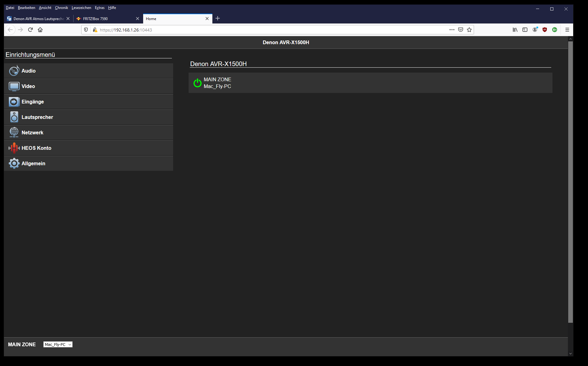Open the Hilfe menu

[x=112, y=8]
